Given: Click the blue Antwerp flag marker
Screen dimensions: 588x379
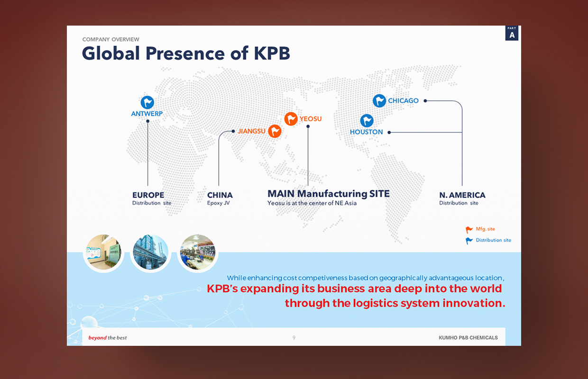Looking at the screenshot, I should [147, 102].
